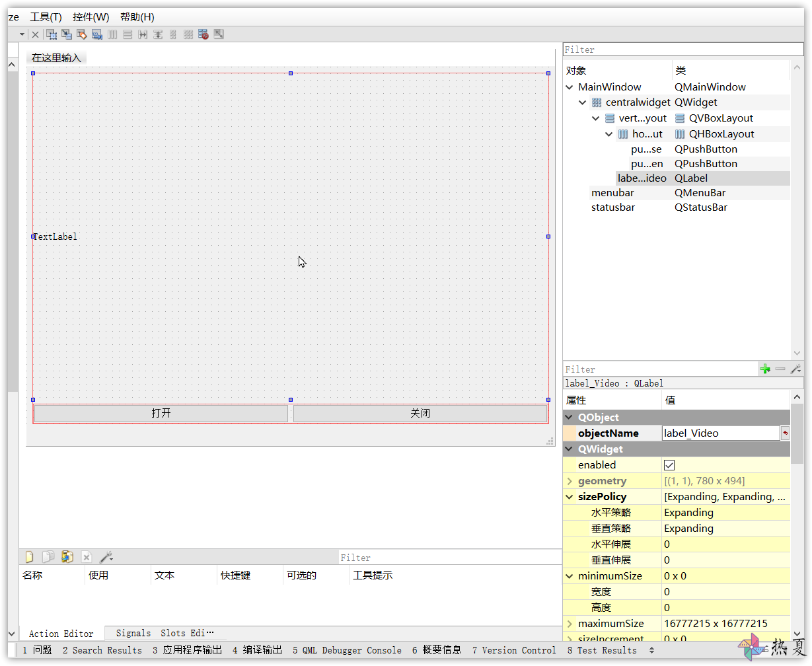Click the objectName value input field
812x666 pixels.
(x=721, y=433)
